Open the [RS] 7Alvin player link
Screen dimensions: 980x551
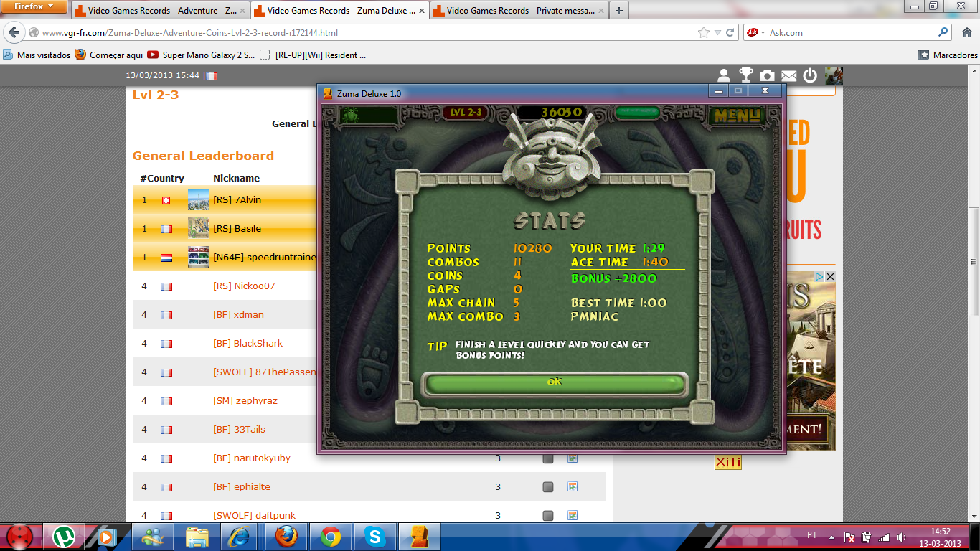[237, 199]
